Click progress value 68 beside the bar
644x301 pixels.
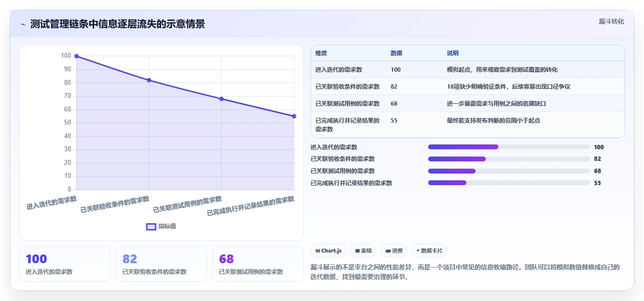(x=597, y=171)
